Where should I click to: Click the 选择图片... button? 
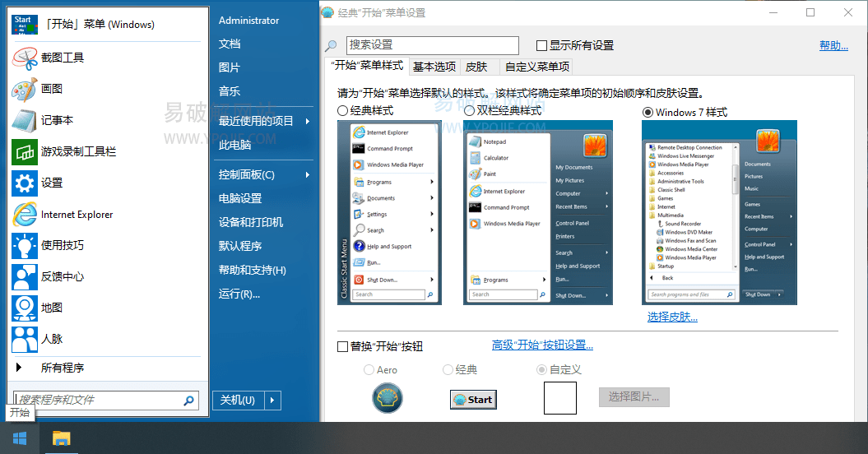click(x=634, y=397)
